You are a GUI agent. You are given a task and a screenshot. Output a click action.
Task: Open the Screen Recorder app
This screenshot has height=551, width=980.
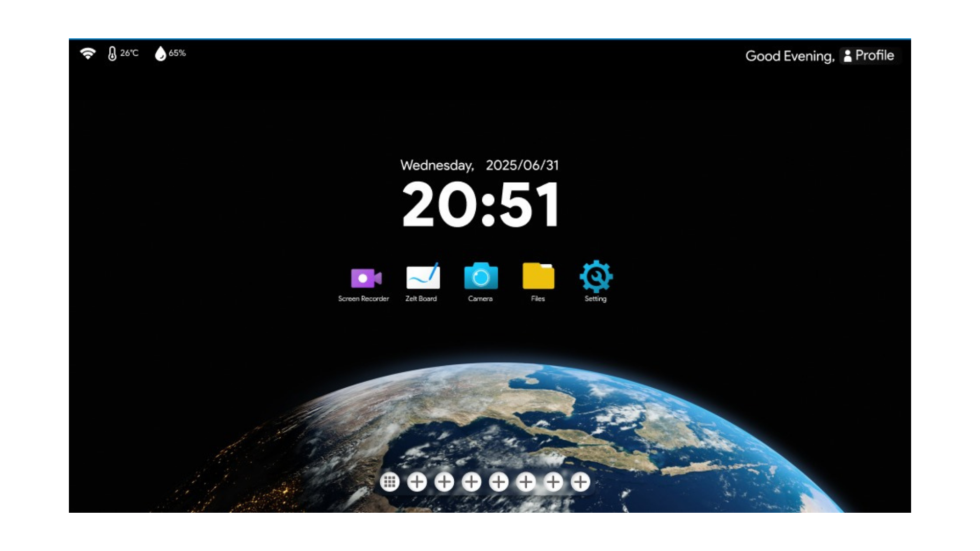pos(366,279)
